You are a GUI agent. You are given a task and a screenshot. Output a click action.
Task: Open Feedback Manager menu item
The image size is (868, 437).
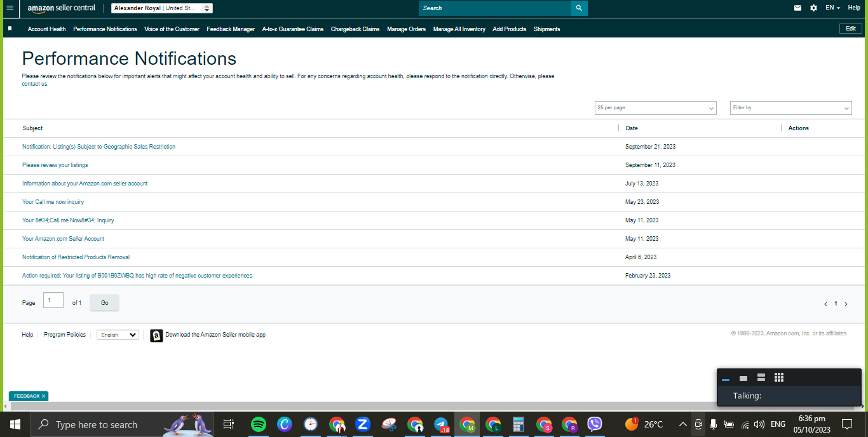pos(231,29)
